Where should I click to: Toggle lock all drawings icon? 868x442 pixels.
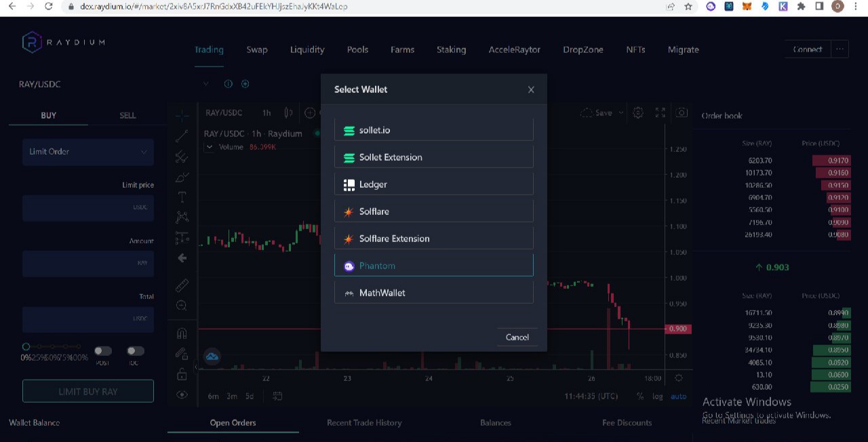click(182, 374)
